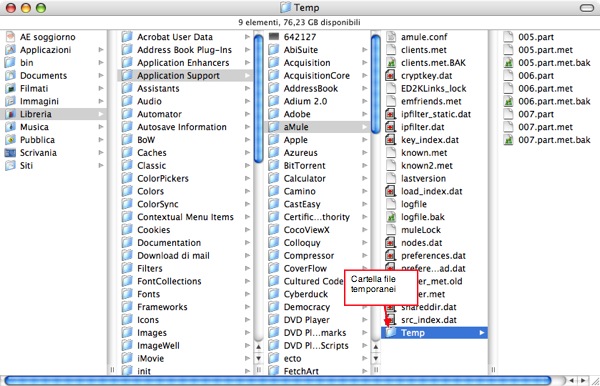The height and width of the screenshot is (386, 600).
Task: Click the toolbar toggle pill button in title bar
Action: (x=587, y=8)
